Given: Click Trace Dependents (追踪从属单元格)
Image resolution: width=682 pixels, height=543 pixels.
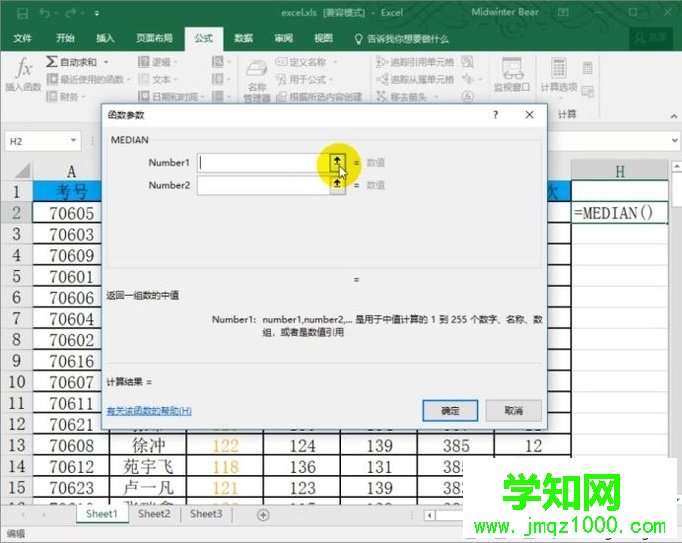Looking at the screenshot, I should pos(415,79).
